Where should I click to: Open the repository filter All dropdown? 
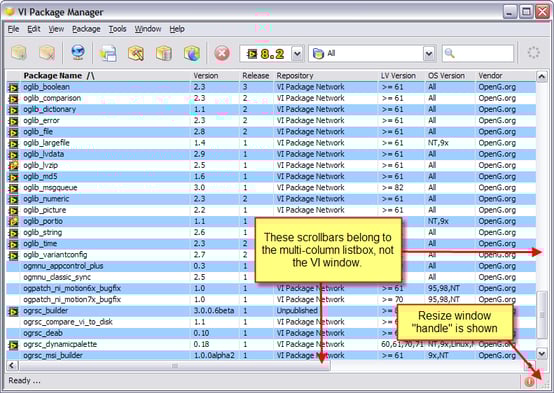(429, 54)
